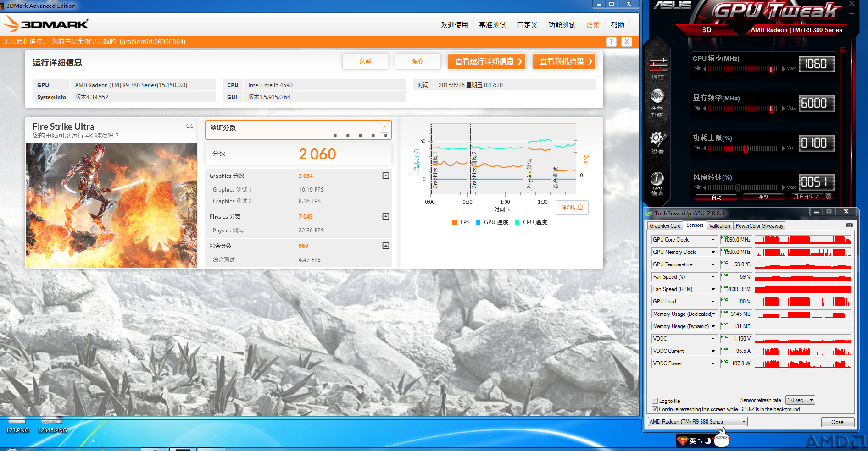The height and width of the screenshot is (451, 868).
Task: Click the help question icon in the orange warning bar
Action: pyautogui.click(x=611, y=42)
